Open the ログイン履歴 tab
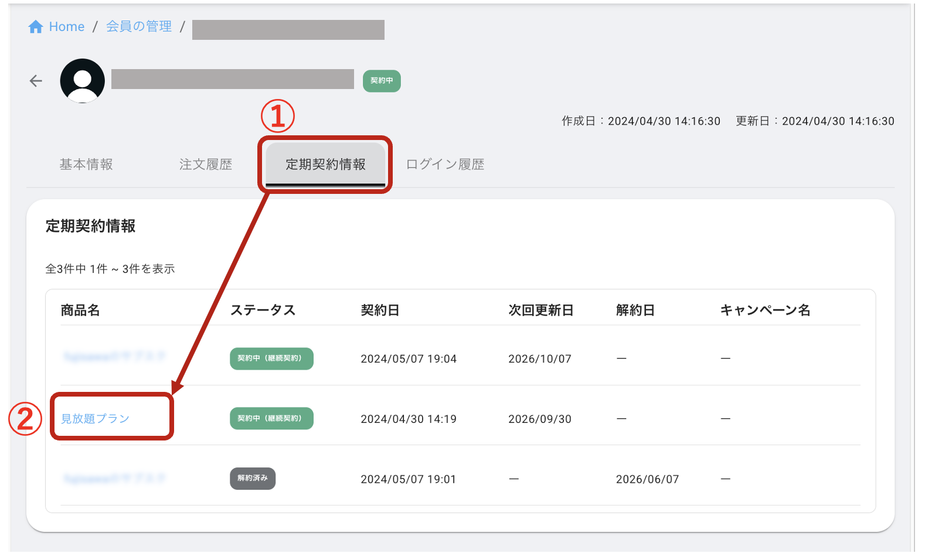The height and width of the screenshot is (560, 925). (446, 165)
